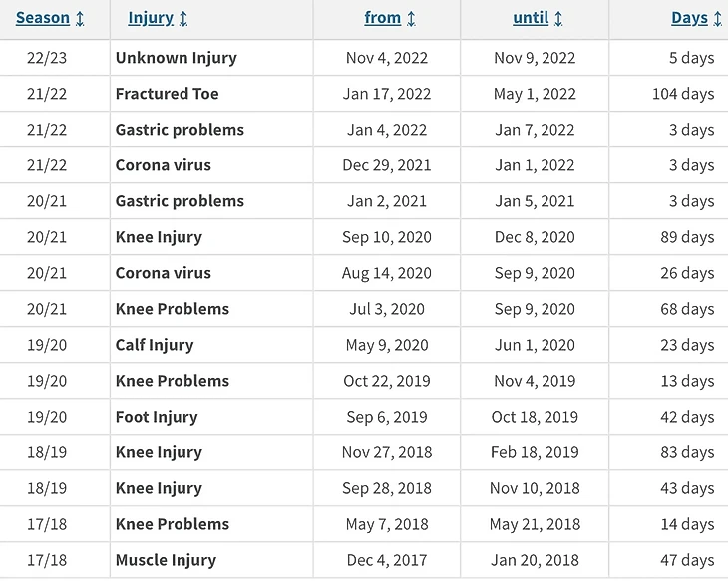This screenshot has height=581, width=728.
Task: Click the Foot Injury entry
Action: pos(157,417)
